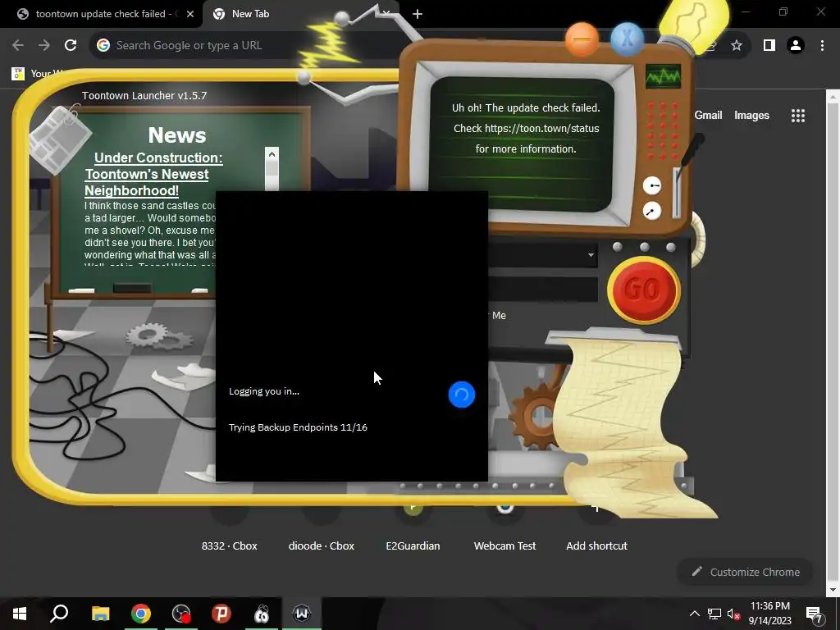
Task: Click the muted volume tray icon
Action: pos(734,614)
